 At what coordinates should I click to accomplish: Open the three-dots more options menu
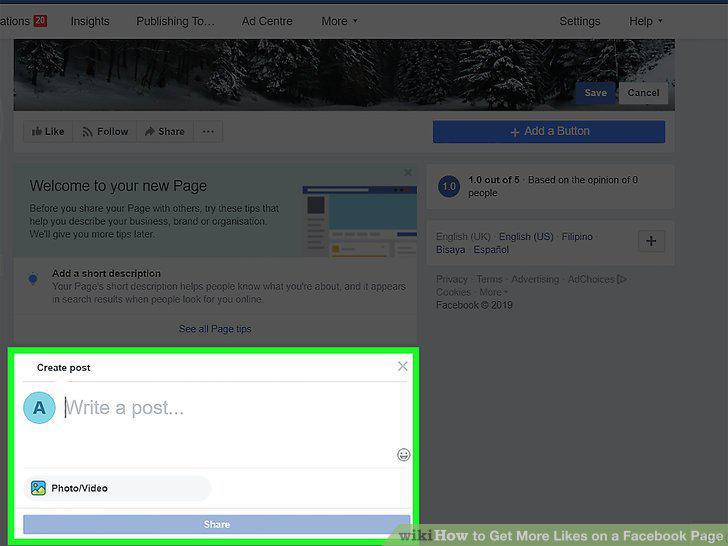(x=208, y=131)
